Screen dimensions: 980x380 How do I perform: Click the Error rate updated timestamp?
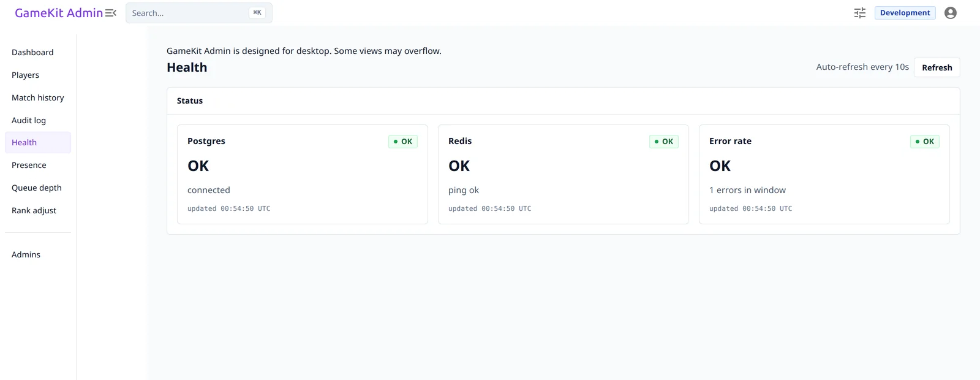pyautogui.click(x=751, y=209)
